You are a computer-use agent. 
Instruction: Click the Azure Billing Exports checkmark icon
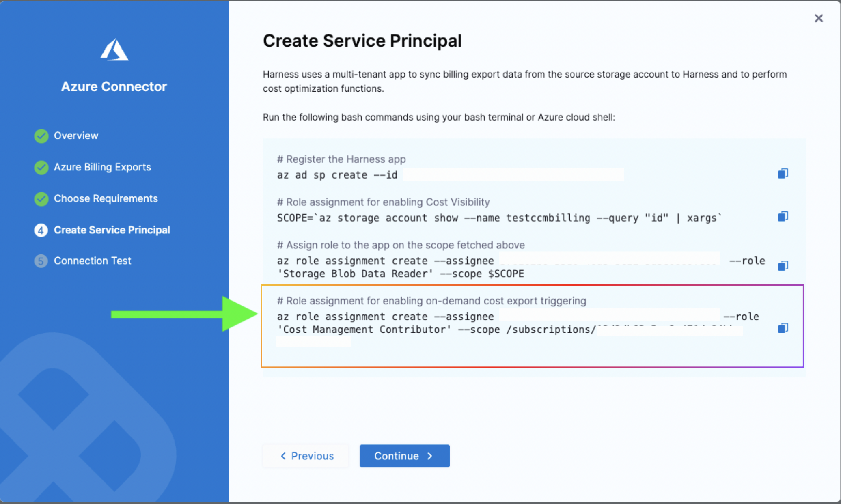coord(41,167)
